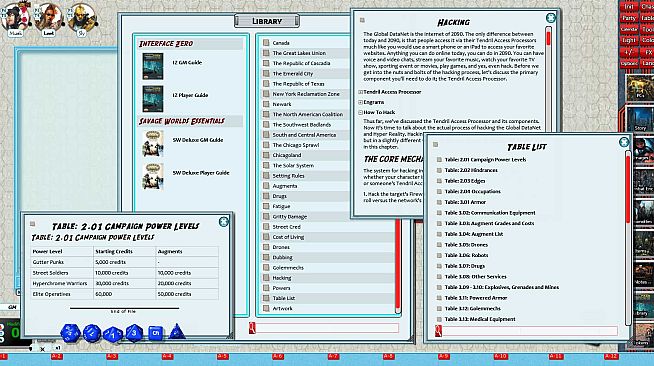Open the I2 Player Guide book cover
Screen dimensions: 654x366
(153, 99)
